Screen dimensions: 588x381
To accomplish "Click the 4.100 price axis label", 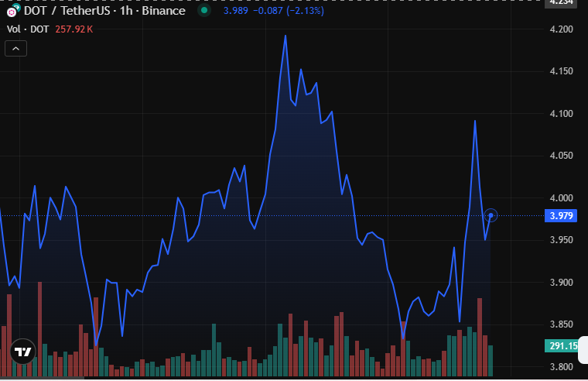I will click(561, 113).
